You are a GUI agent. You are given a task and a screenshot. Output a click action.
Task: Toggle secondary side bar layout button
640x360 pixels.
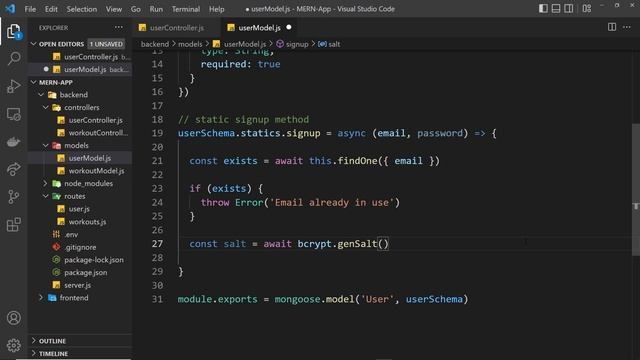(569, 9)
